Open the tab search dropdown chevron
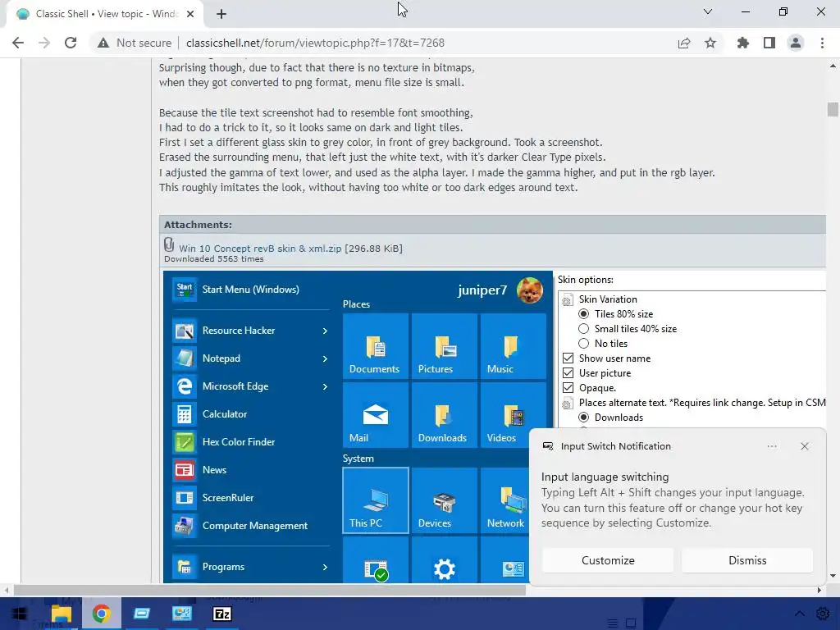This screenshot has height=630, width=840. pos(708,11)
